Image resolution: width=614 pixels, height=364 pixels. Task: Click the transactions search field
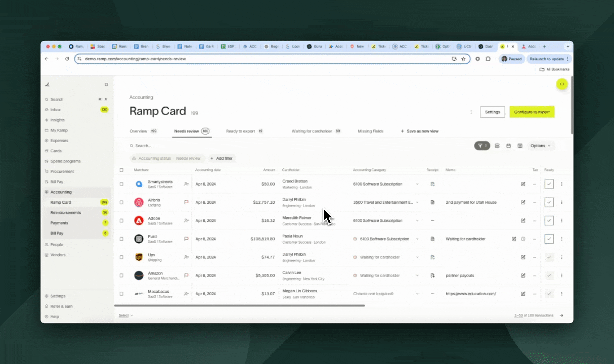[298, 146]
